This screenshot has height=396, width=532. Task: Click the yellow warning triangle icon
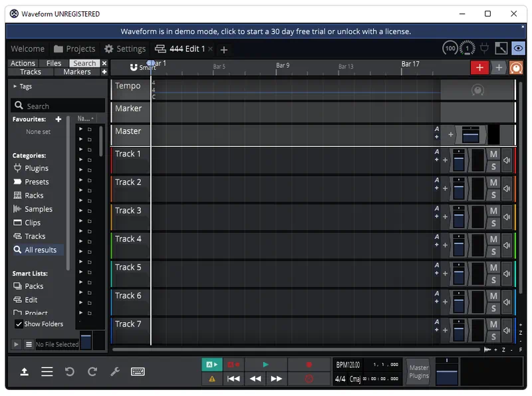(x=212, y=379)
